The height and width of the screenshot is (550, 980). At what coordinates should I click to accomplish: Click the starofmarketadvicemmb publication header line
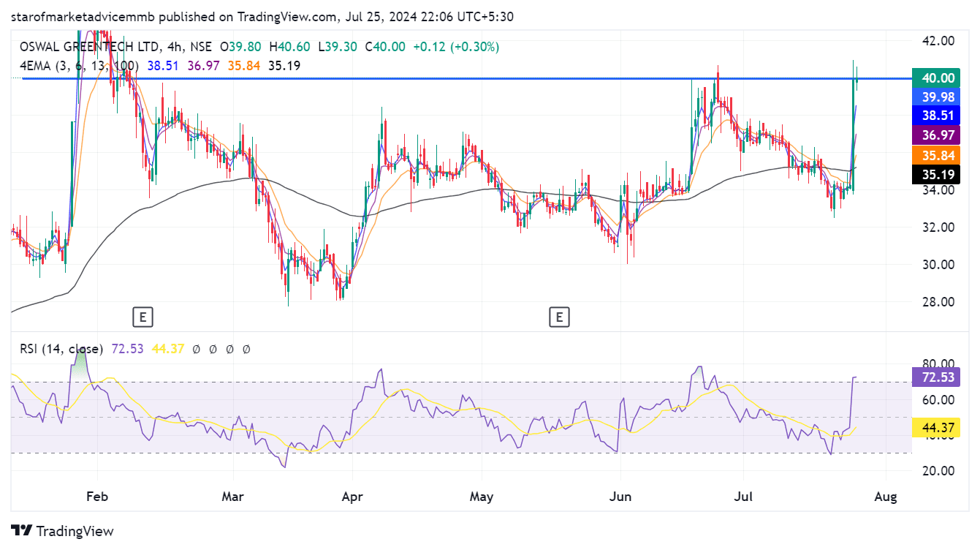pyautogui.click(x=262, y=16)
